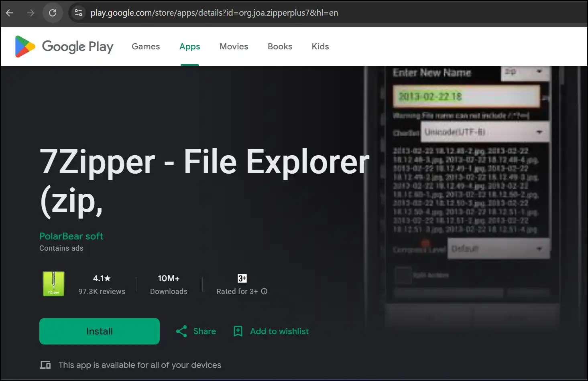Click the 3+ rating badge
Image resolution: width=588 pixels, height=381 pixels.
pos(242,278)
